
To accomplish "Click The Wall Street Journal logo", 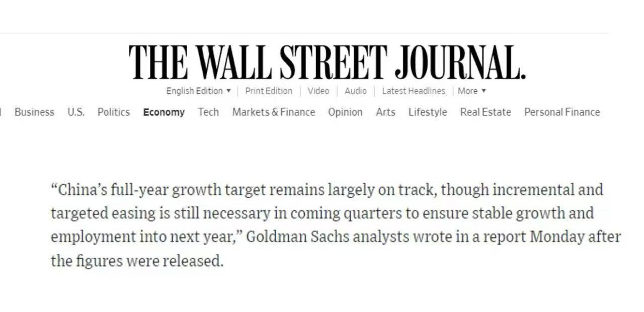I will pyautogui.click(x=327, y=62).
